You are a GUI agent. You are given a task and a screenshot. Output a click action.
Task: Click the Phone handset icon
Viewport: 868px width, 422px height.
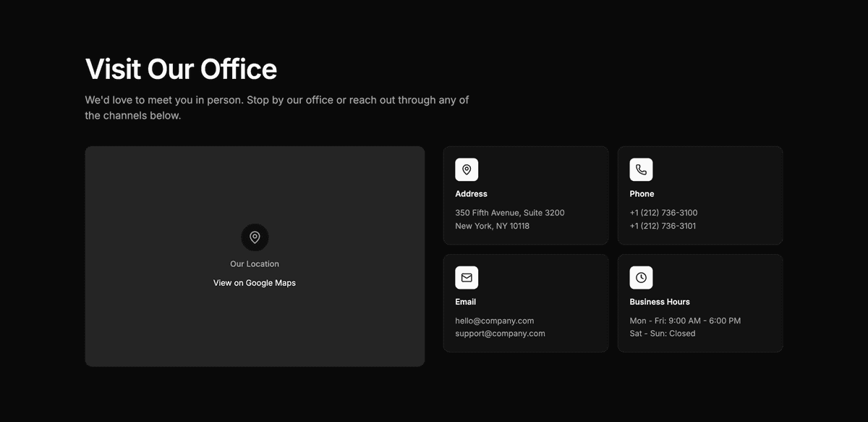pyautogui.click(x=641, y=169)
